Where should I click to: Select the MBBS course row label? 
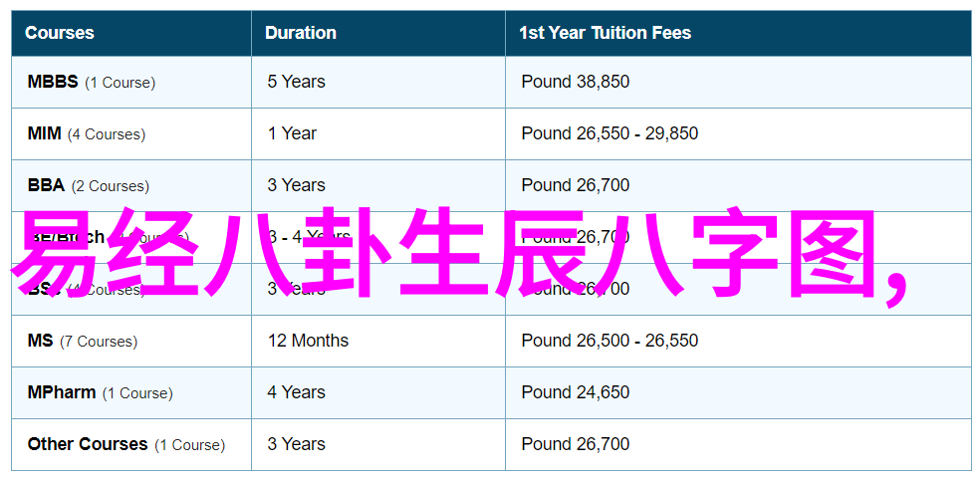(x=92, y=82)
